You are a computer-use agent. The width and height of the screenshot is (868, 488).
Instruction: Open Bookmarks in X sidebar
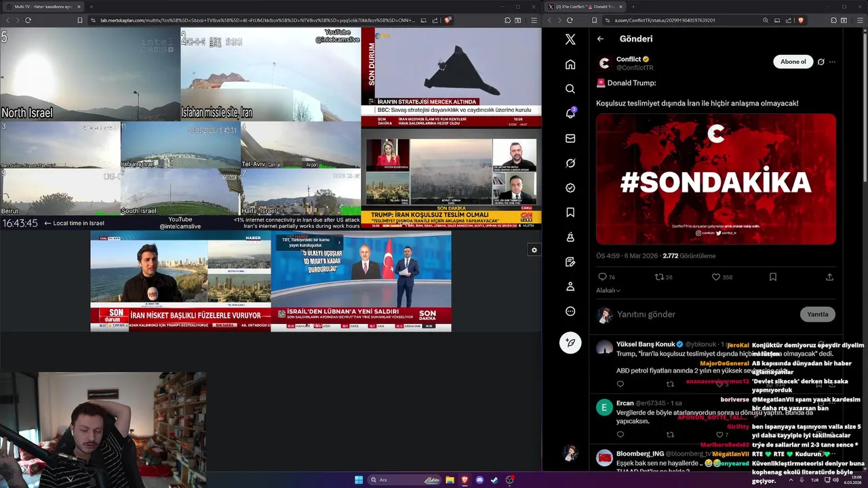(570, 212)
